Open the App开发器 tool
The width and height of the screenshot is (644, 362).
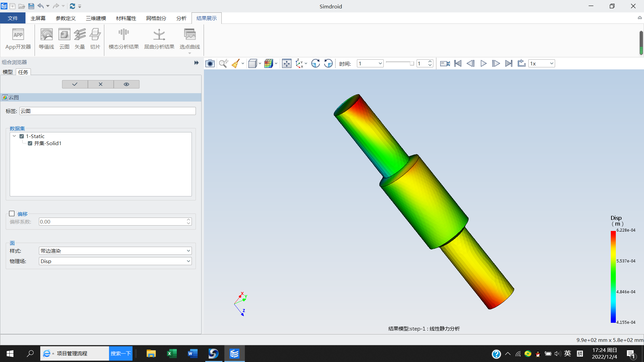[18, 39]
